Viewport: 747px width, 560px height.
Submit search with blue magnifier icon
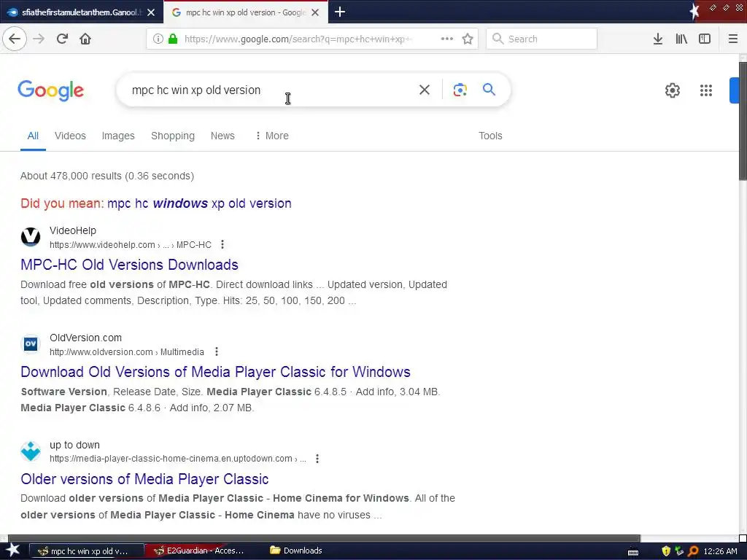[x=489, y=90]
